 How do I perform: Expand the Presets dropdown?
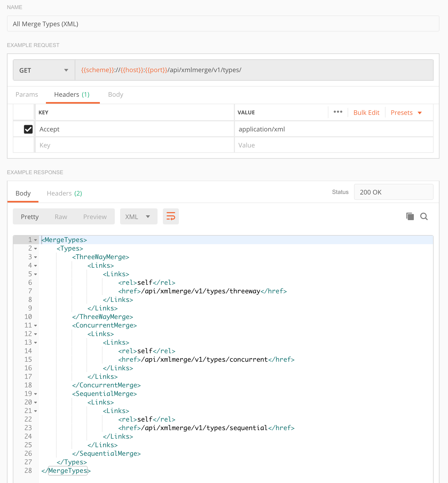[x=406, y=113]
